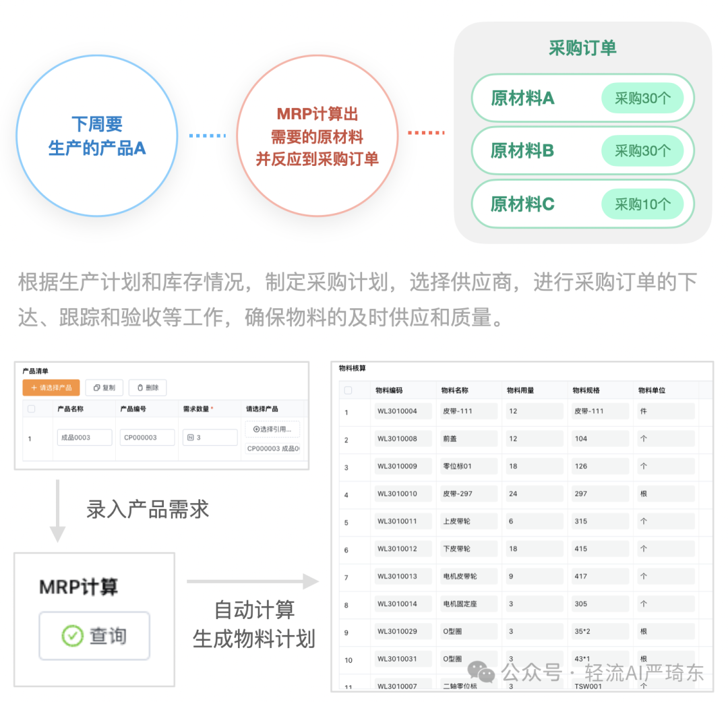The height and width of the screenshot is (702, 728).
Task: Open the 选择引用 reference picker
Action: [272, 429]
